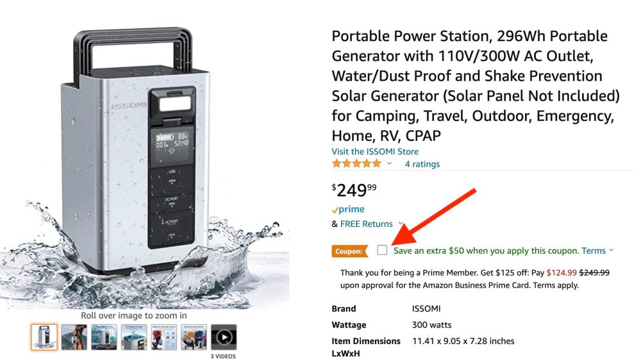Expand the coupon Terms chevron
This screenshot has width=641, height=364.
[x=612, y=251]
